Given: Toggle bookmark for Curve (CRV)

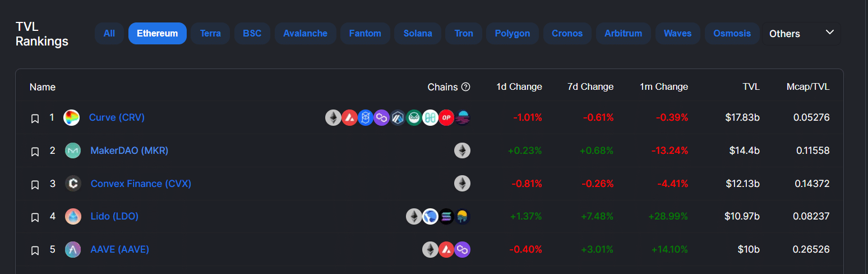Looking at the screenshot, I should click(x=35, y=118).
